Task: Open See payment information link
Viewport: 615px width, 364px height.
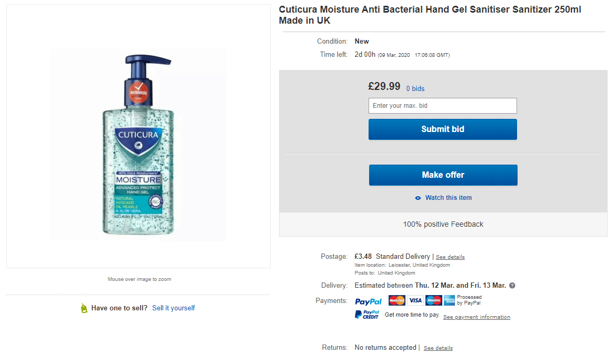Action: (477, 317)
